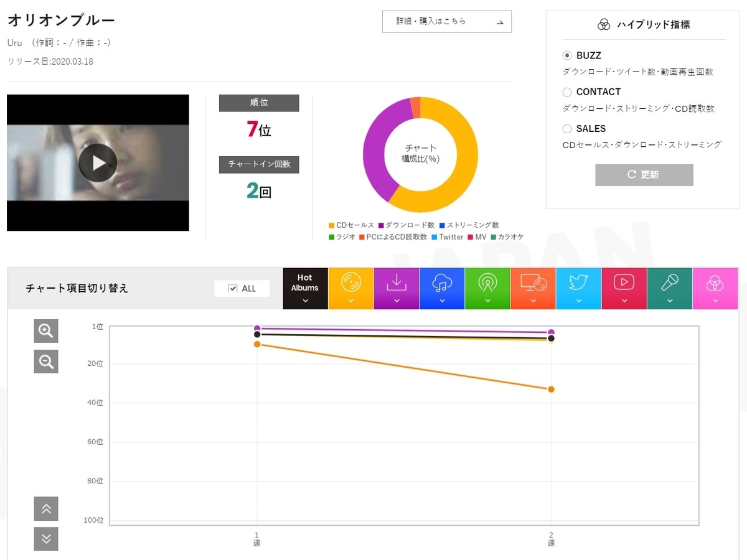Click the release date リリース日:2020.03.18

pyautogui.click(x=50, y=62)
